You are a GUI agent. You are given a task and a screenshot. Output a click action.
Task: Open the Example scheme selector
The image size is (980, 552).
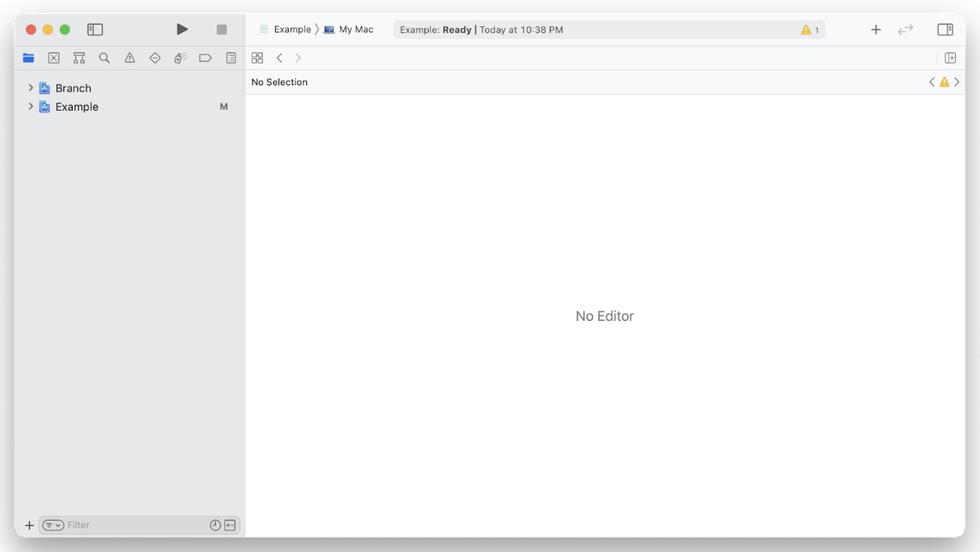pos(285,30)
